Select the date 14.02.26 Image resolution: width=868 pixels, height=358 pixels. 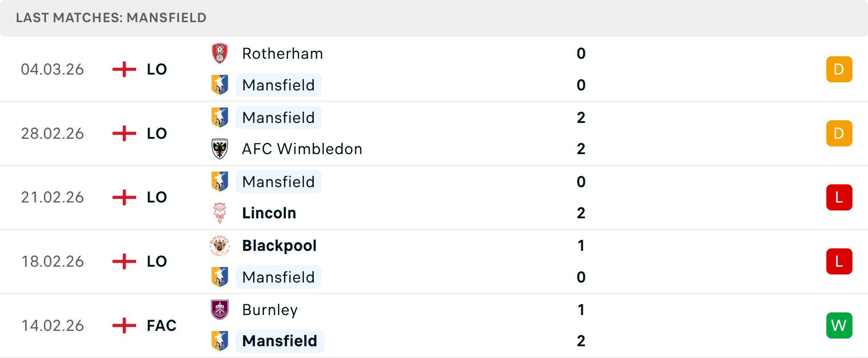coord(52,325)
